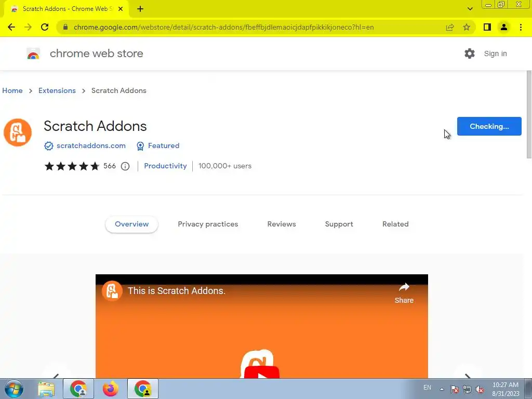Select the Overview tab
Viewport: 532px width, 399px height.
pyautogui.click(x=131, y=224)
